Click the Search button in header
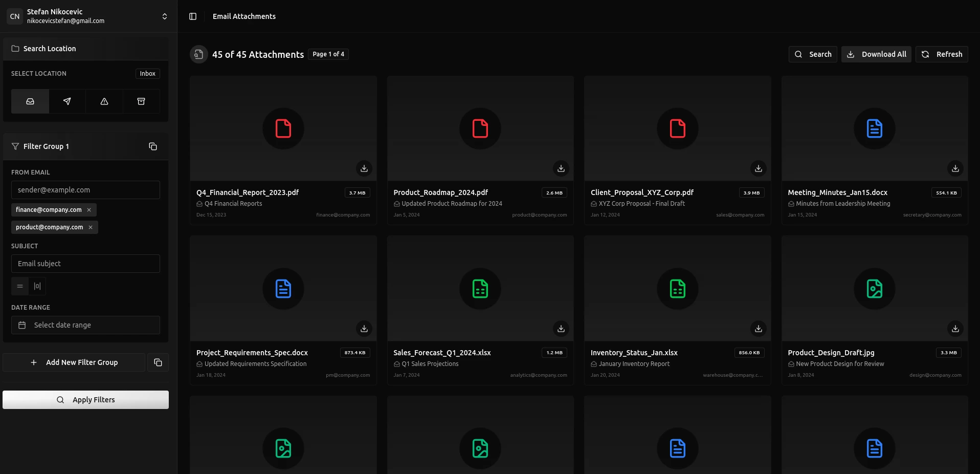The image size is (980, 474). pyautogui.click(x=813, y=54)
